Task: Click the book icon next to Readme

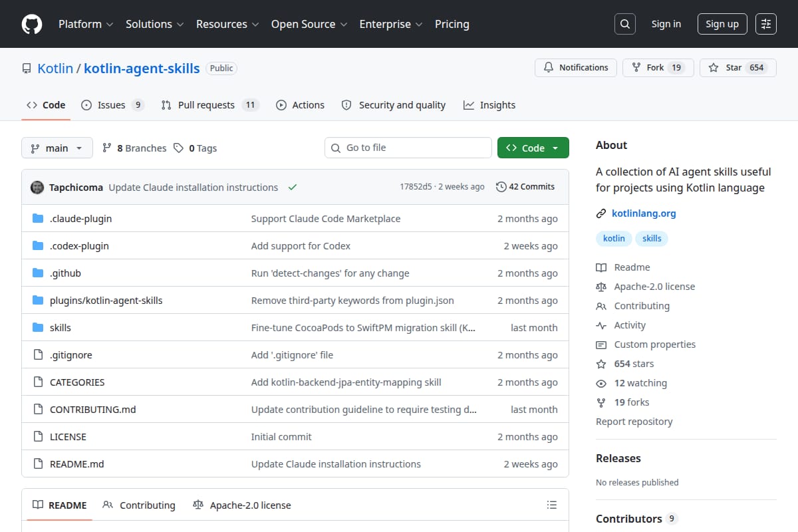Action: click(601, 267)
